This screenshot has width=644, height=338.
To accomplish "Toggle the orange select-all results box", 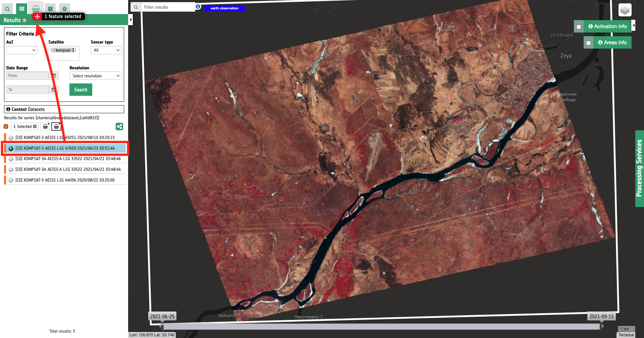I will click(x=6, y=127).
